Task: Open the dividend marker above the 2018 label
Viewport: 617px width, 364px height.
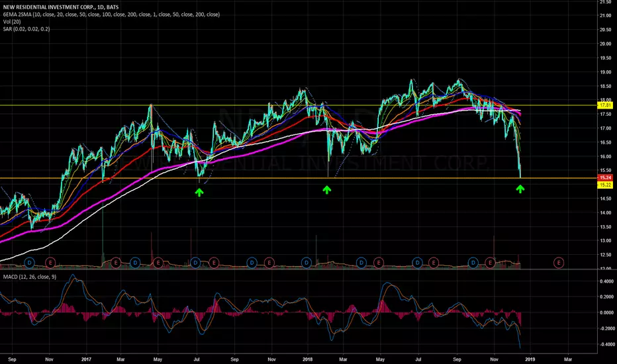Action: [x=307, y=262]
